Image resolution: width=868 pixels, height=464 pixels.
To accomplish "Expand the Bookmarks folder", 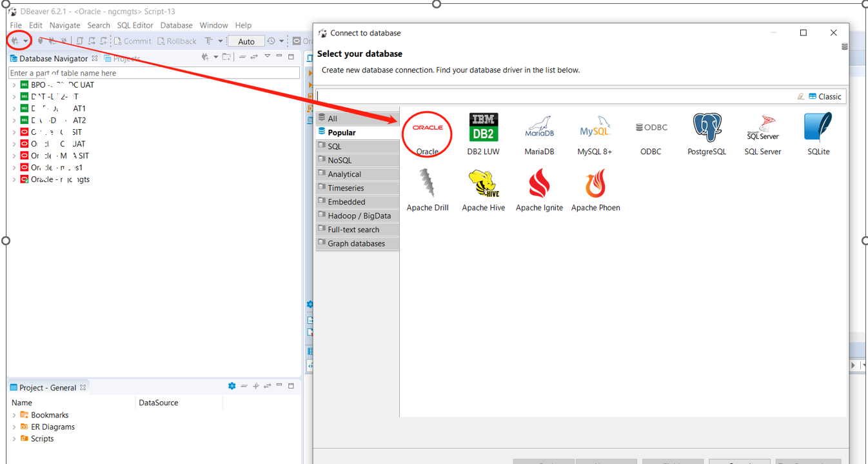I will pos(14,415).
